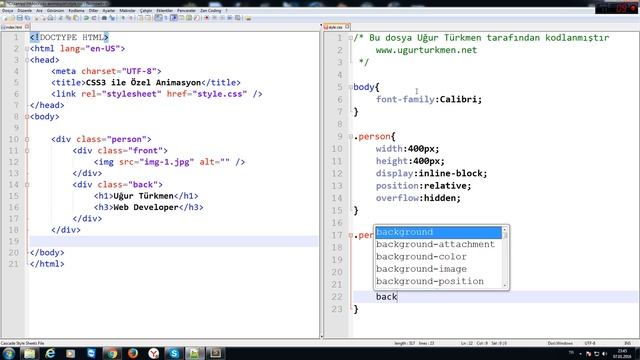Click the Save All toolbar icon

coord(27,18)
